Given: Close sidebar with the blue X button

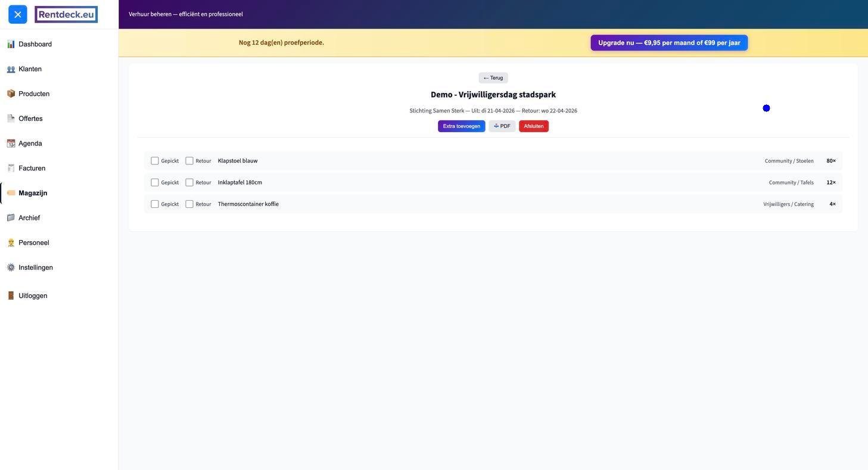Looking at the screenshot, I should coord(18,14).
